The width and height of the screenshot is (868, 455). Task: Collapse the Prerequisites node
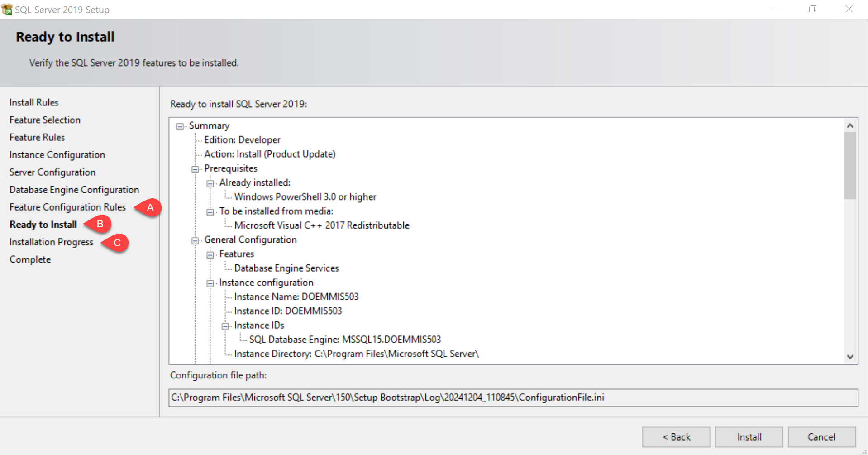[195, 169]
